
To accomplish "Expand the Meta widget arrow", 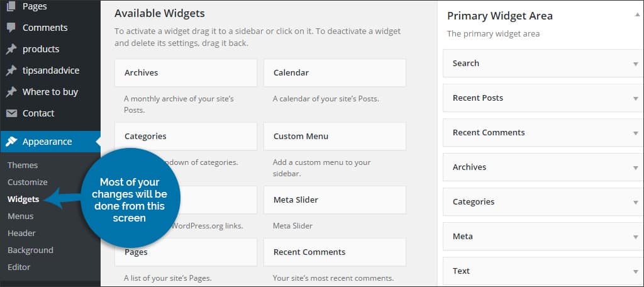I will (x=635, y=237).
